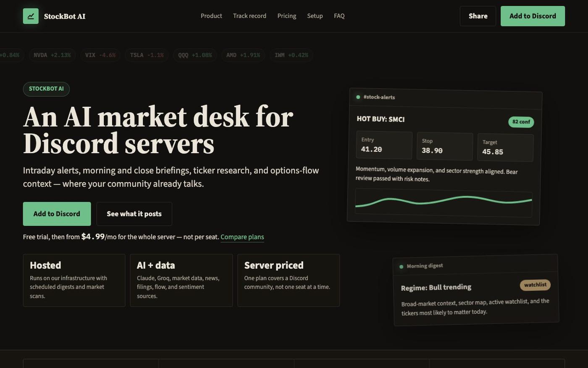Click the 82 conf badge
Image resolution: width=588 pixels, height=368 pixels.
click(521, 122)
